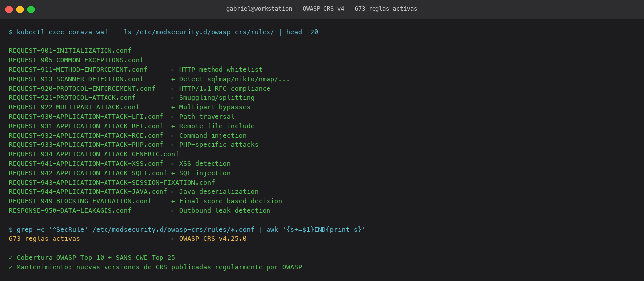
Task: Select REQUEST-943-APPLICATION-ATTACK-SESSION-FIXATION.conf file name
Action: tap(112, 183)
